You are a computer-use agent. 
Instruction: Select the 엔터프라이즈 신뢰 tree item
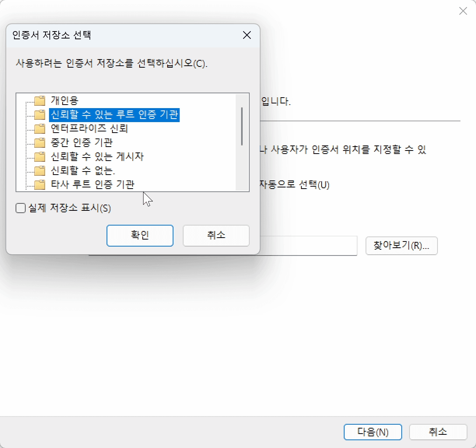click(x=90, y=129)
